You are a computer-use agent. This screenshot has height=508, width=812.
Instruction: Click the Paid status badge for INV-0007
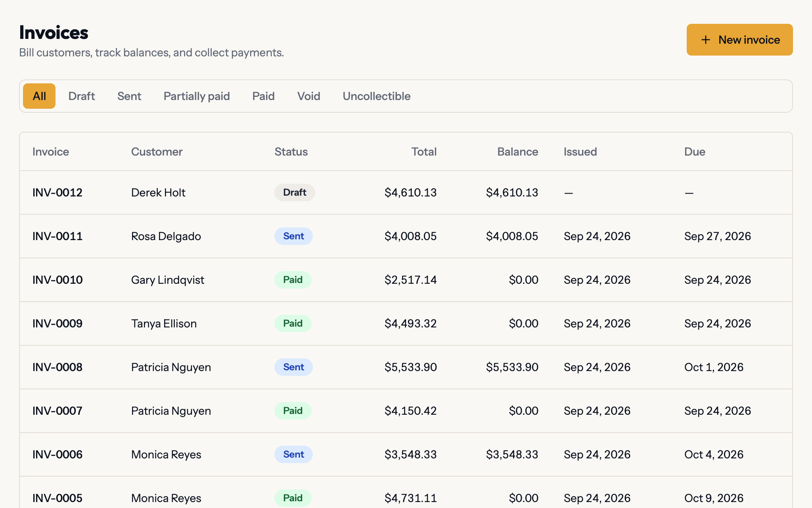coord(293,411)
